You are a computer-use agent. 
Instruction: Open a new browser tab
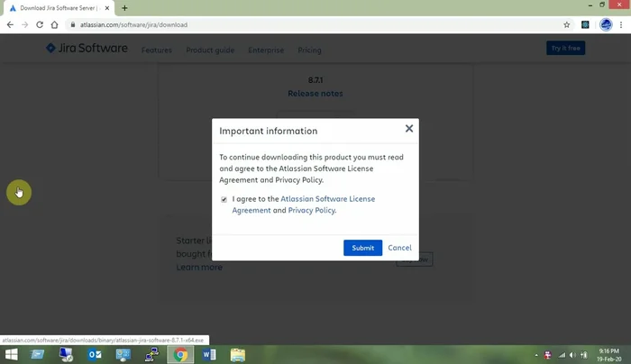click(x=124, y=8)
